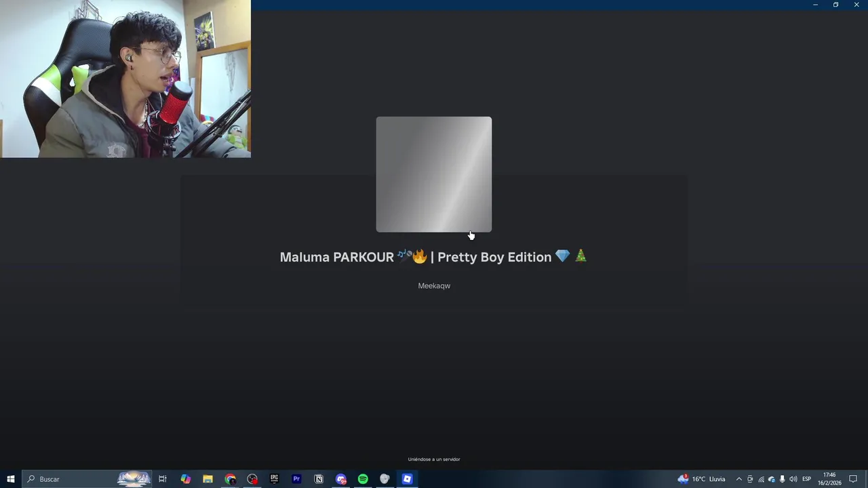Open the volume speaker tray icon

tap(793, 479)
